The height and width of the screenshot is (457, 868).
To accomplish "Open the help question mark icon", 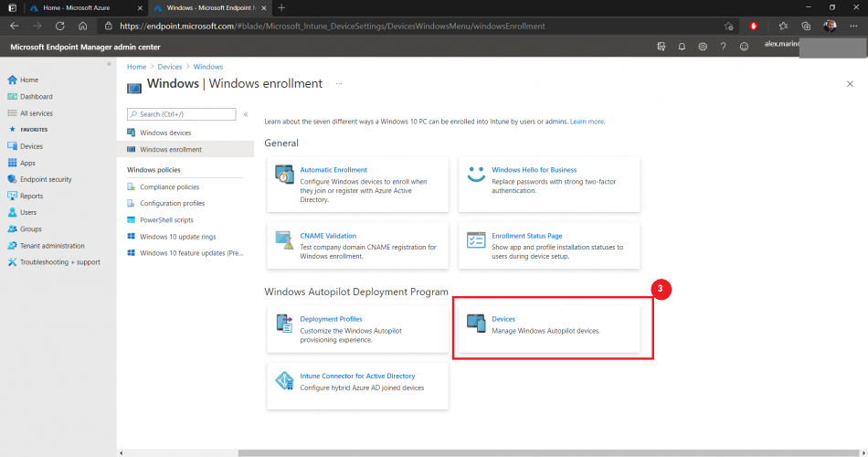I will tap(723, 48).
